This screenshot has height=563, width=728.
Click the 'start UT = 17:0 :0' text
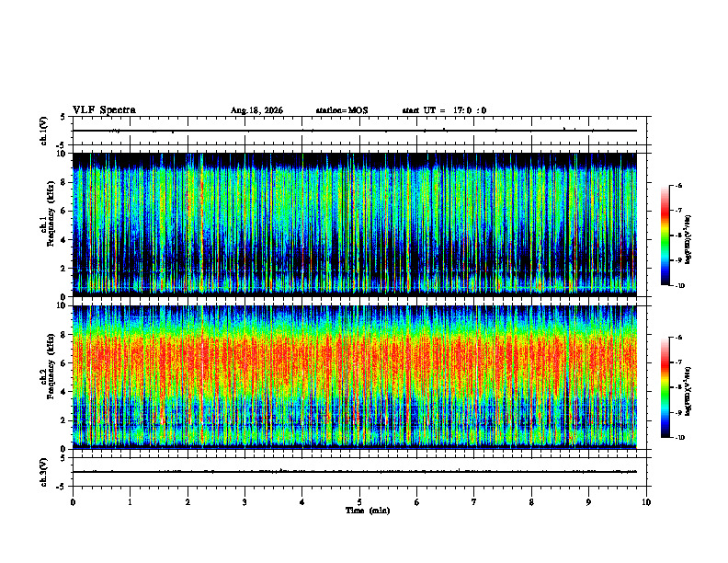pyautogui.click(x=444, y=110)
